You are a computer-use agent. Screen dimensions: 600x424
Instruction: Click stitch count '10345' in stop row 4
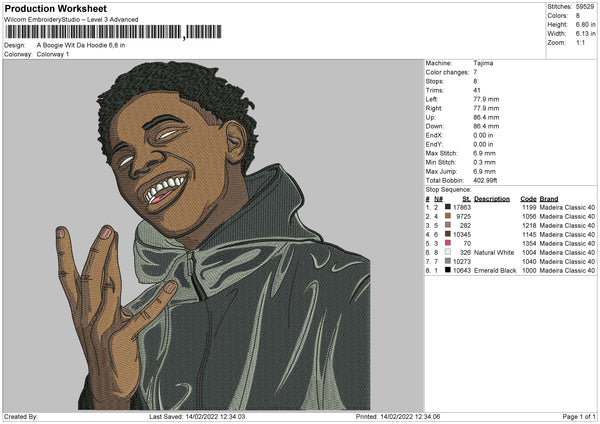[x=462, y=234]
